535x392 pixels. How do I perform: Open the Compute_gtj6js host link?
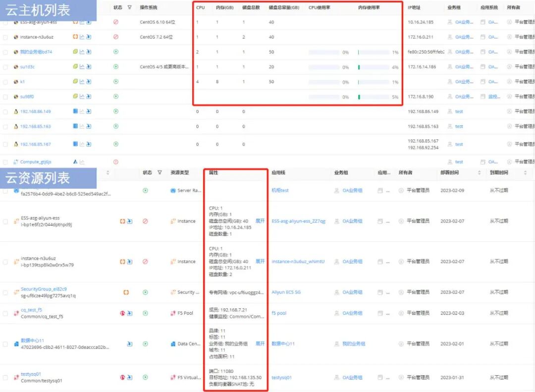[x=36, y=162]
